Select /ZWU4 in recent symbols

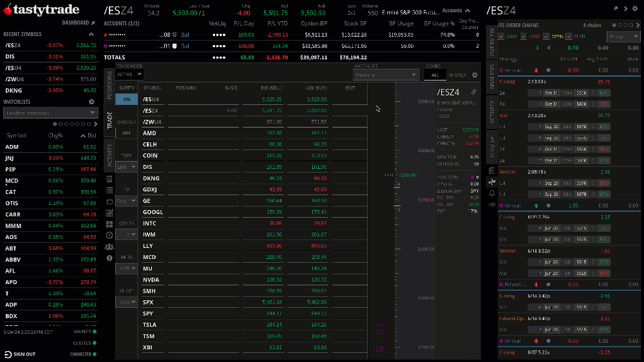coord(50,79)
